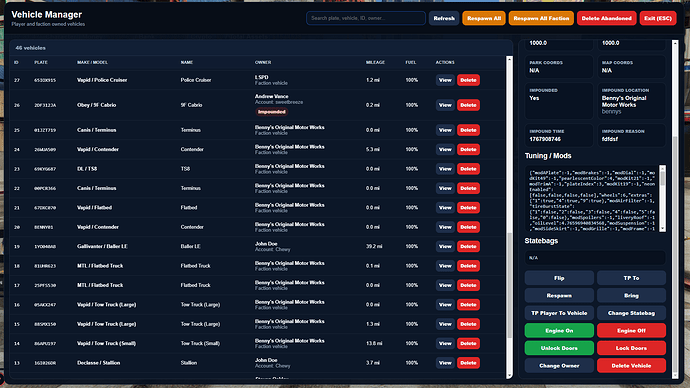Click the LSPD owner text
Viewport: 690px width, 388px height.
pyautogui.click(x=261, y=77)
